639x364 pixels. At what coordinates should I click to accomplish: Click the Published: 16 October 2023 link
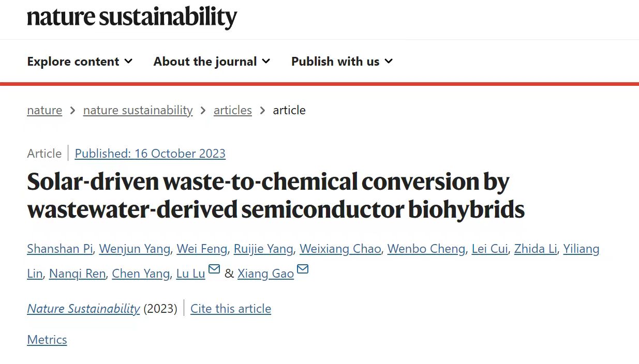pyautogui.click(x=150, y=154)
